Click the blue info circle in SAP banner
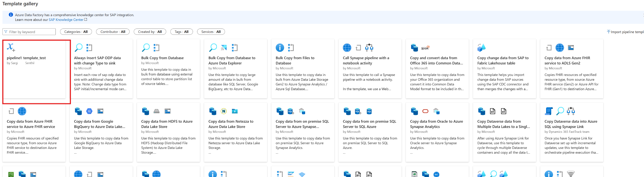644x177 pixels. tap(11, 15)
